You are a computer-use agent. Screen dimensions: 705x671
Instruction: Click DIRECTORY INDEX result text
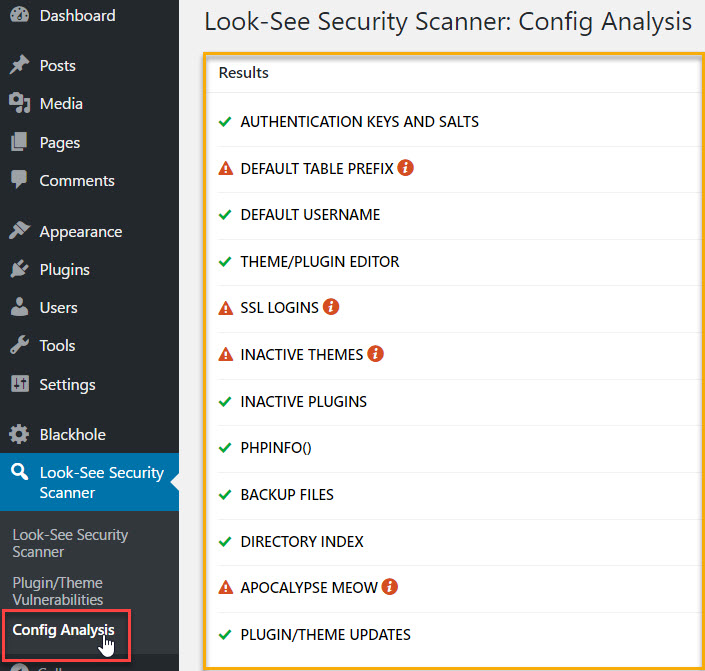pos(302,541)
